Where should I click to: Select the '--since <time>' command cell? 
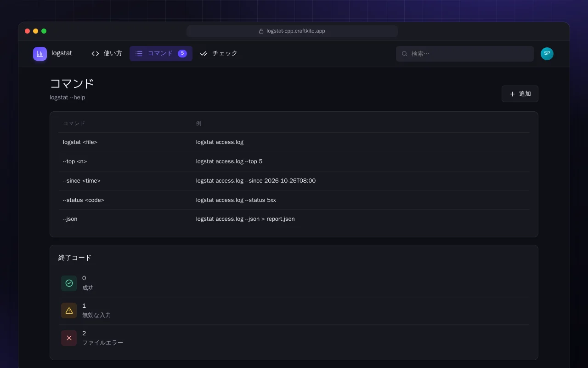(82, 181)
